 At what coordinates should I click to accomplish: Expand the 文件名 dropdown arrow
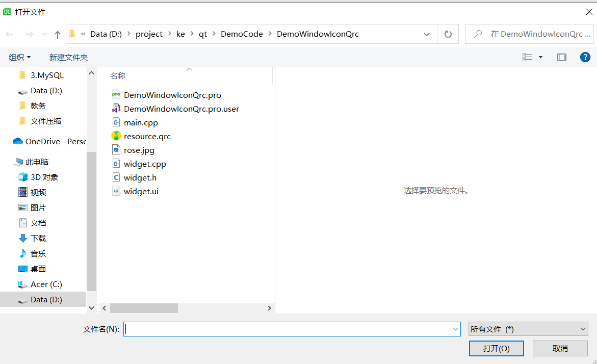click(x=455, y=329)
